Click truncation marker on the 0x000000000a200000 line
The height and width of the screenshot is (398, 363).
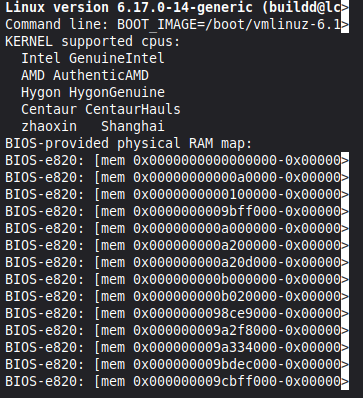coord(345,246)
